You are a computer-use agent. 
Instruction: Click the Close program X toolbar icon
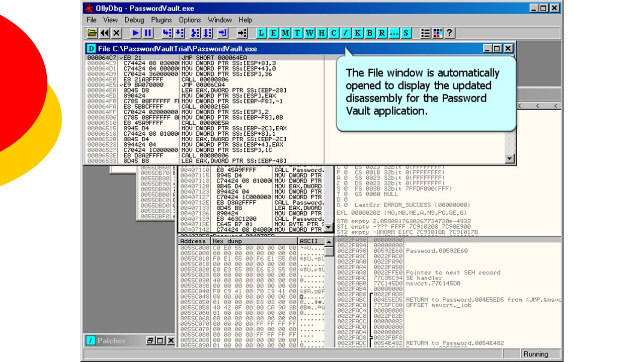point(116,33)
